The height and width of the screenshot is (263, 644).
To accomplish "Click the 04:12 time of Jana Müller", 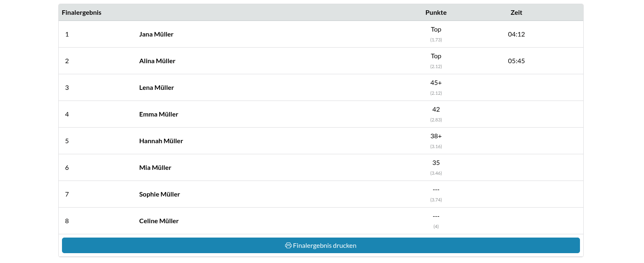I will coord(516,34).
